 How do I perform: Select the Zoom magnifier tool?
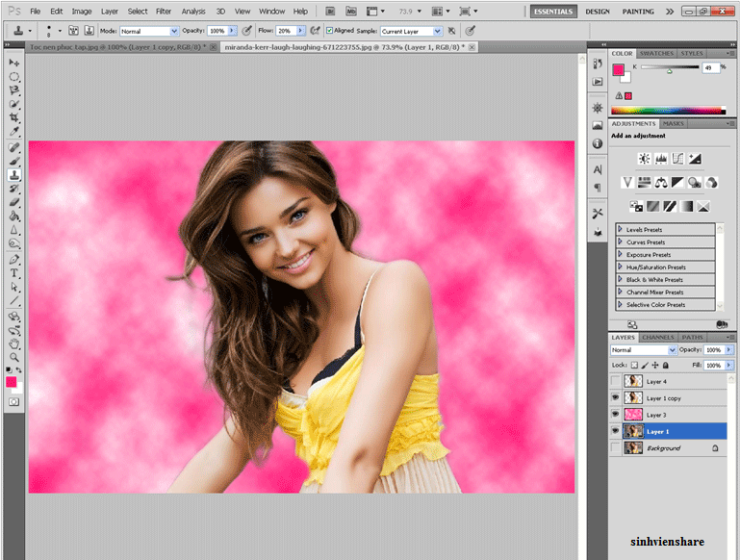click(x=14, y=356)
